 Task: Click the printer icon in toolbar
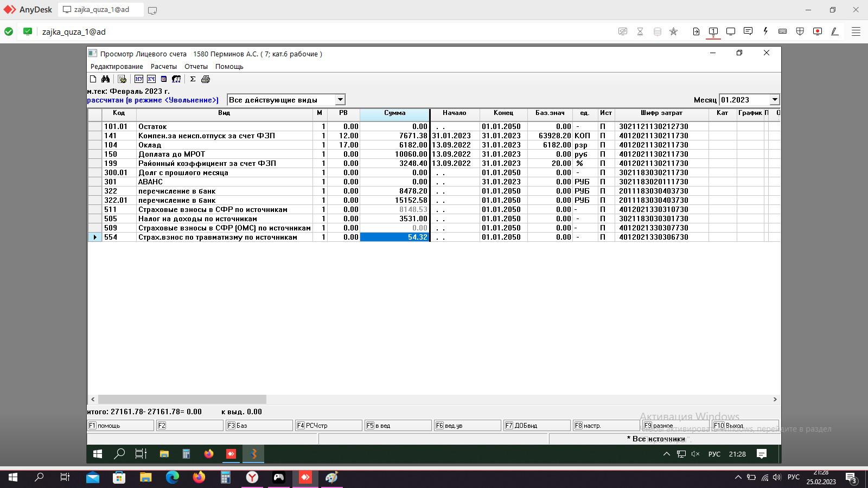(x=206, y=79)
